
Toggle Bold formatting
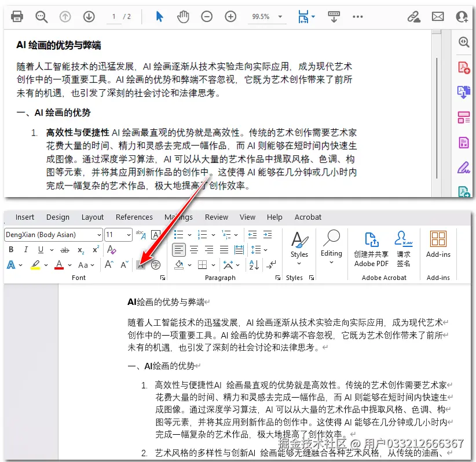tap(11, 249)
